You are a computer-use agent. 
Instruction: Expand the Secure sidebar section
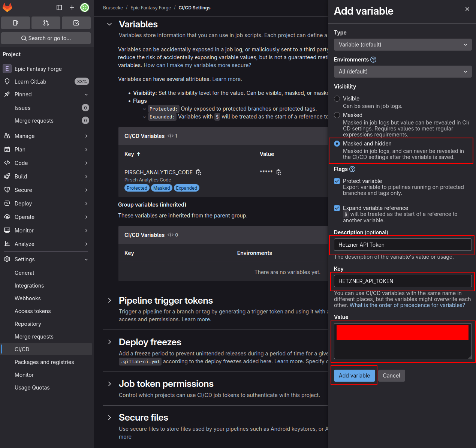46,190
